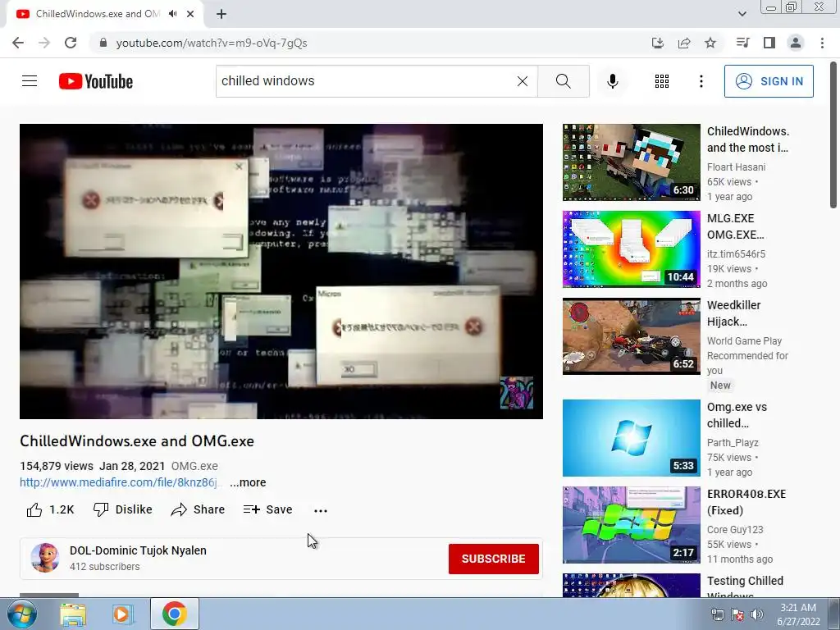Click the share page icon in the address bar
The height and width of the screenshot is (630, 840).
(x=684, y=43)
